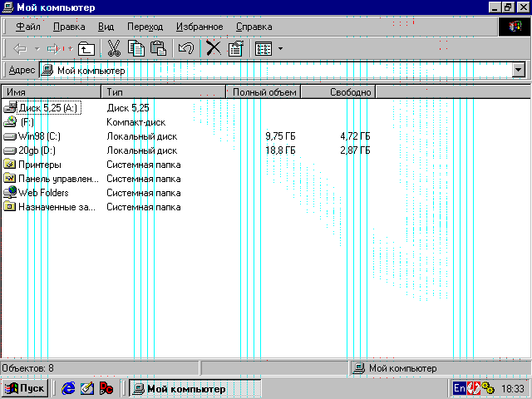Click the Delete X icon
This screenshot has height=399, width=532.
coord(214,48)
